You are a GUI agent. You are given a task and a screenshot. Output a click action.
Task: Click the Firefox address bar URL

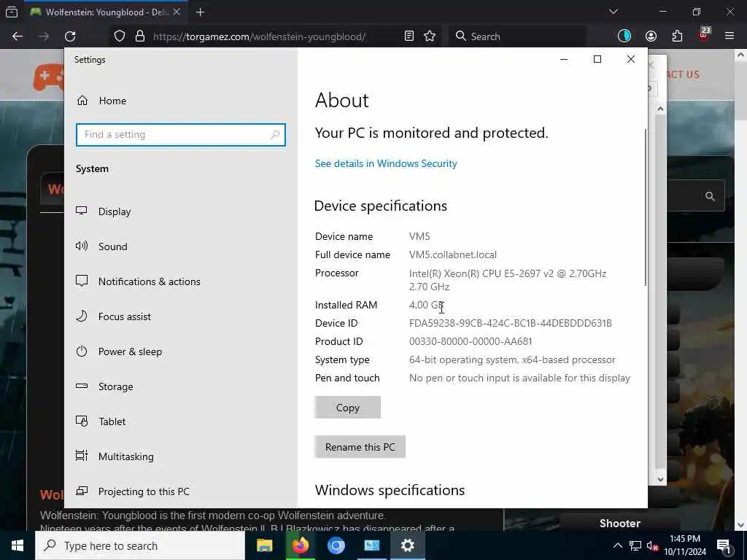click(259, 36)
